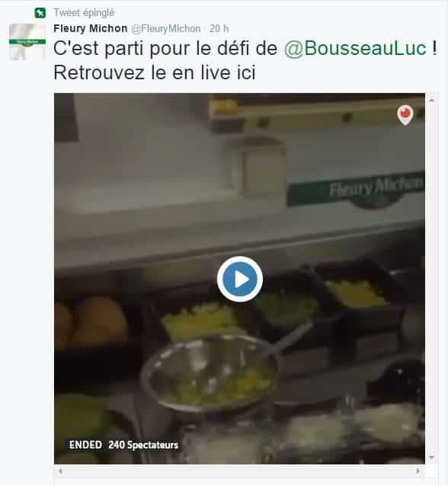The height and width of the screenshot is (485, 448).
Task: Visit the @BousseauLuc mentioned profile
Action: tap(355, 49)
